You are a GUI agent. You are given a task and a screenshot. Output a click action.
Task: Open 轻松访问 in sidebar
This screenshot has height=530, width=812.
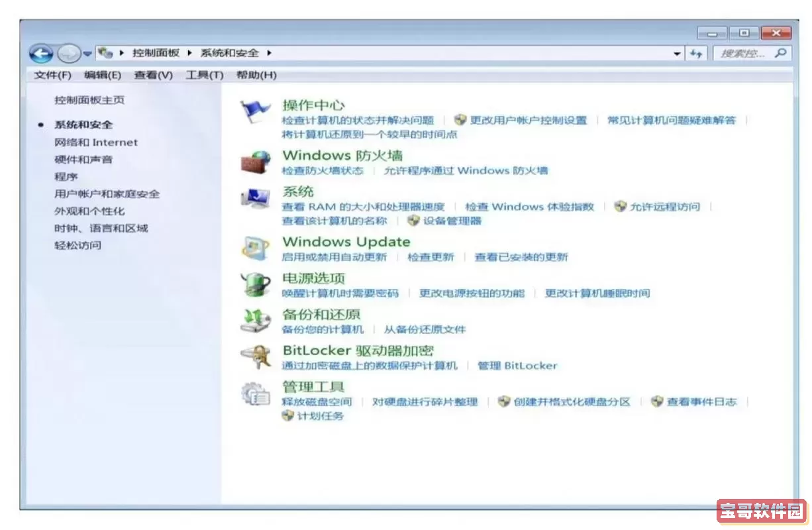point(77,245)
